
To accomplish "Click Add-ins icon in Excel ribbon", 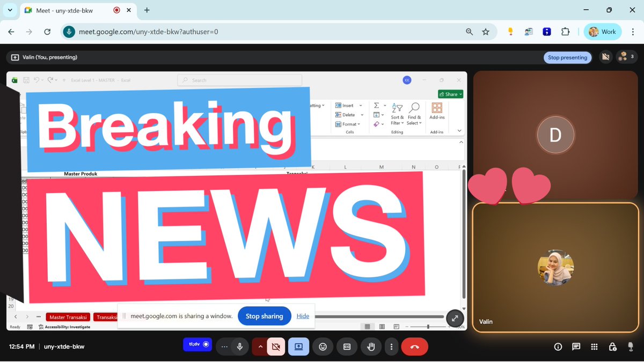I will pos(437,111).
